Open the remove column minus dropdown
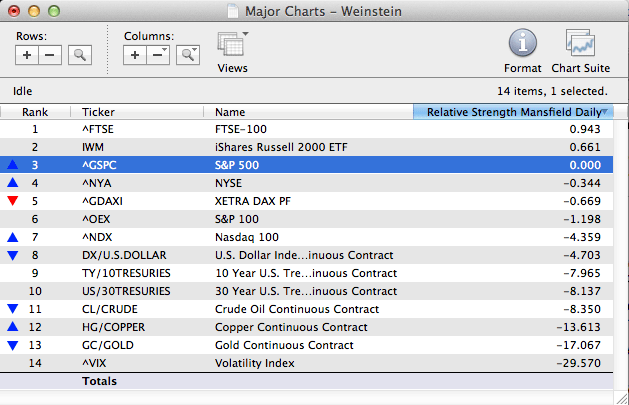Viewport: 629px width, 405px height. [x=158, y=55]
